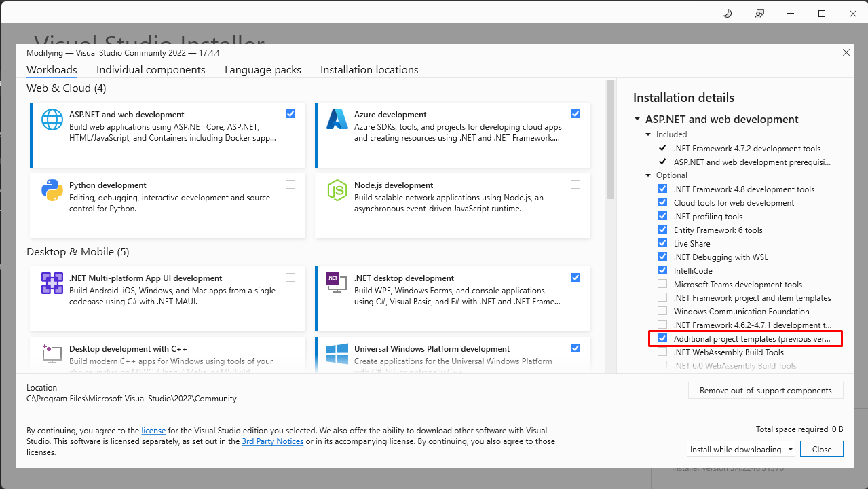Viewport: 868px width, 489px height.
Task: Click the Azure development logo icon
Action: (x=337, y=120)
